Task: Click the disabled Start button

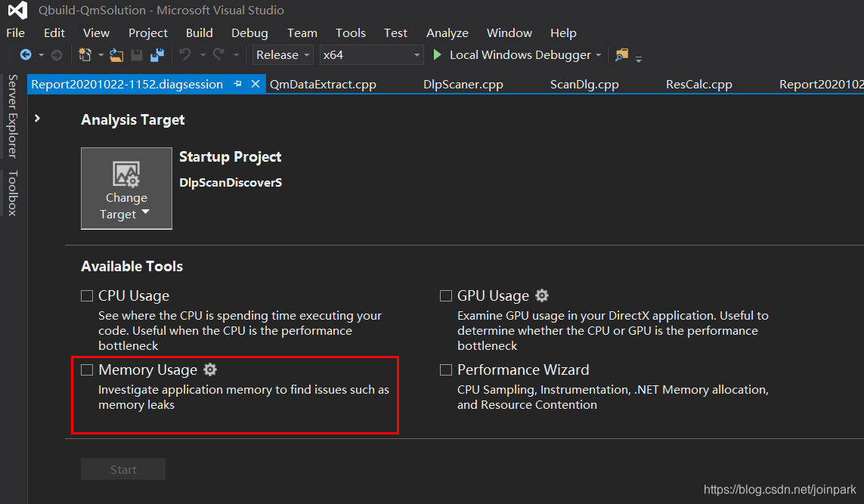Action: tap(123, 469)
